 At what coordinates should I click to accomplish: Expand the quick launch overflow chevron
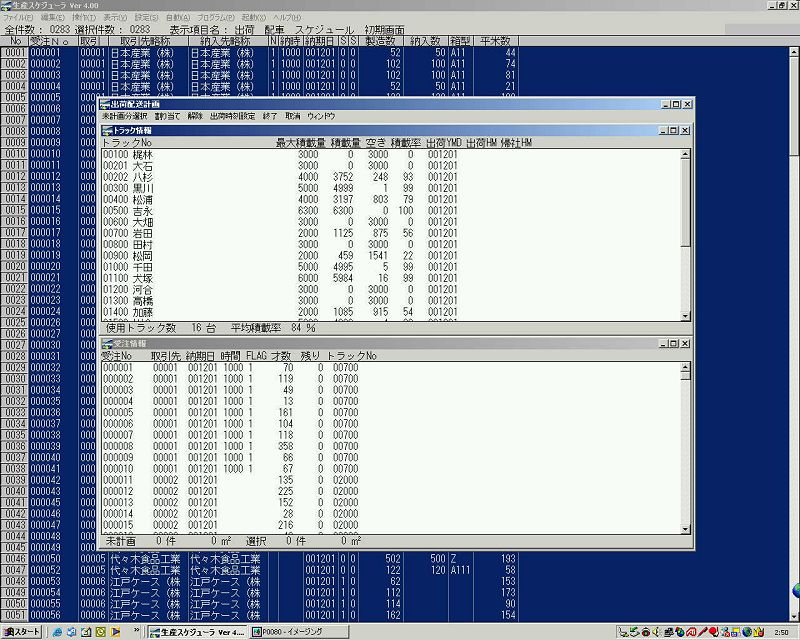[137, 631]
